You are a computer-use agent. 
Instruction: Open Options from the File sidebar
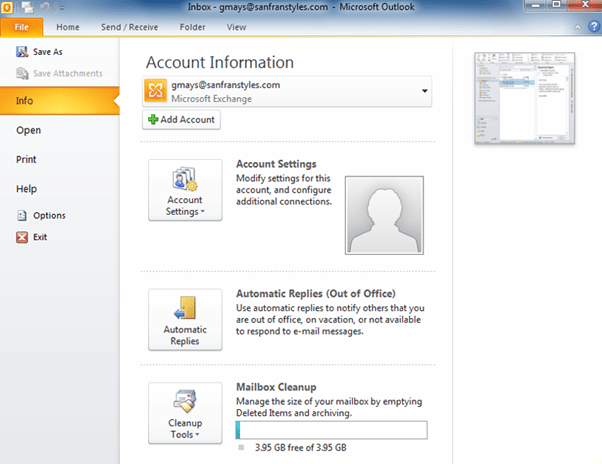(x=48, y=215)
